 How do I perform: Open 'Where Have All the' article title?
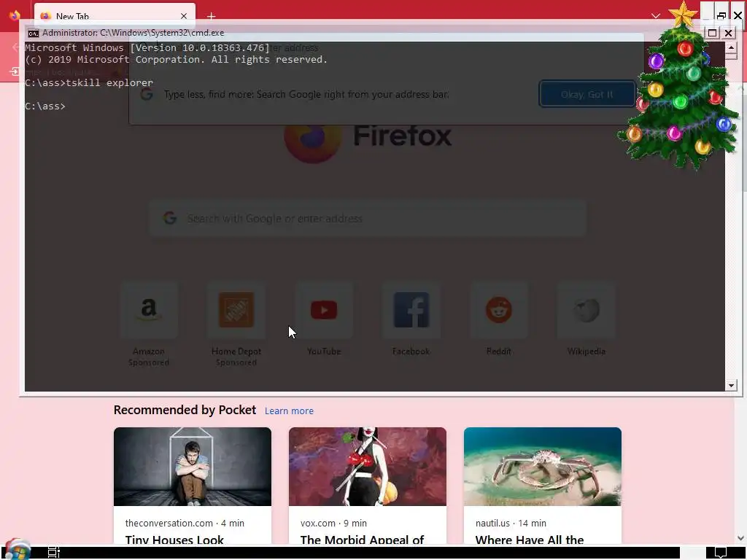530,540
